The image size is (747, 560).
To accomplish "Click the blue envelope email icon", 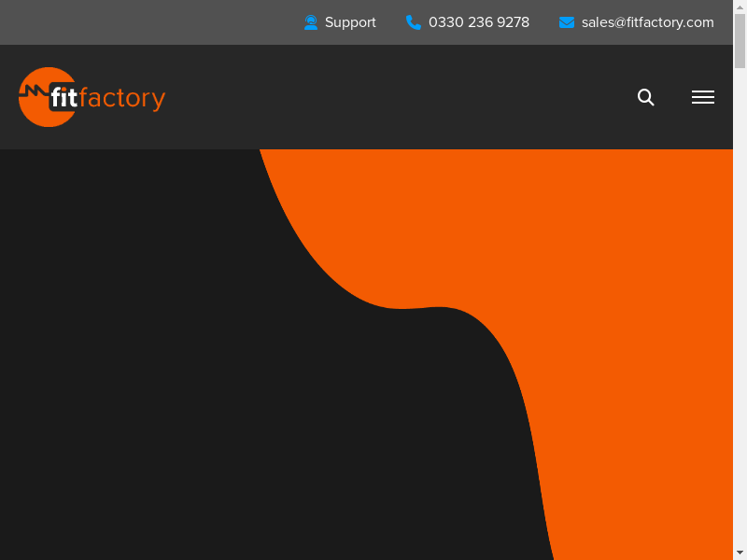I will click(x=567, y=22).
